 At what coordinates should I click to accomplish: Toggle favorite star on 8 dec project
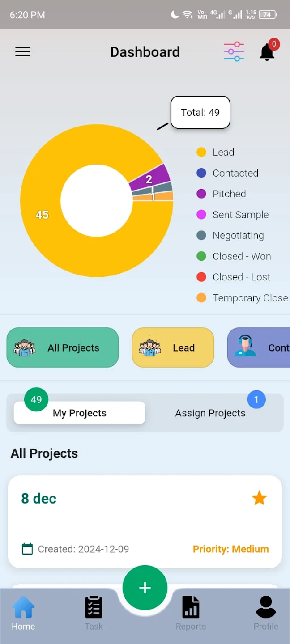259,498
